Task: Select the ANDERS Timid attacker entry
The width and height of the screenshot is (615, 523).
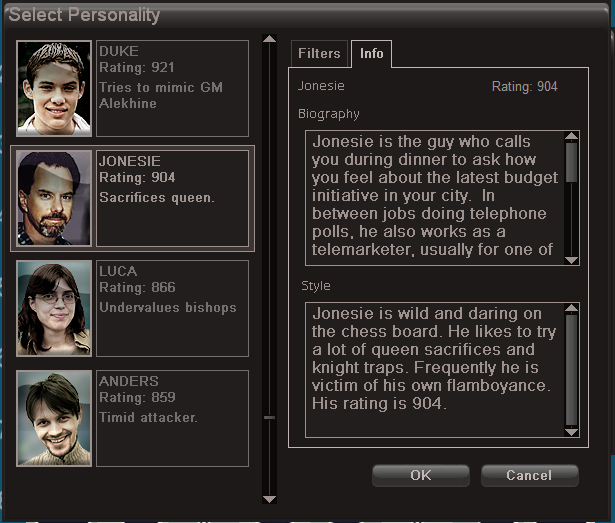Action: [x=173, y=418]
